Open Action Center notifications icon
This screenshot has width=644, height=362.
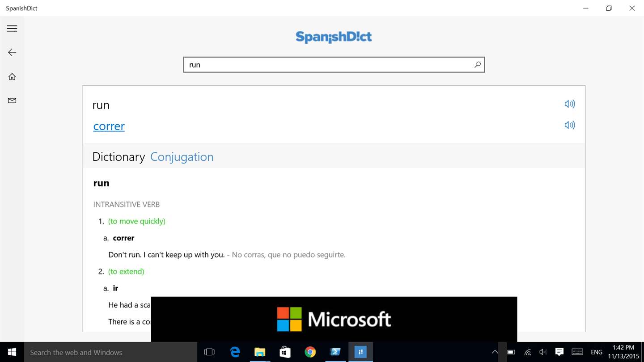559,352
